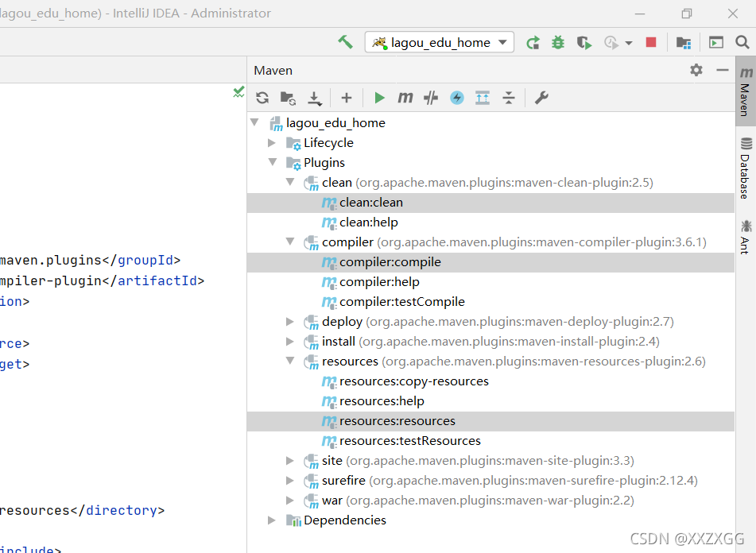The image size is (756, 553).
Task: Execute Maven Goal m icon
Action: pos(405,98)
